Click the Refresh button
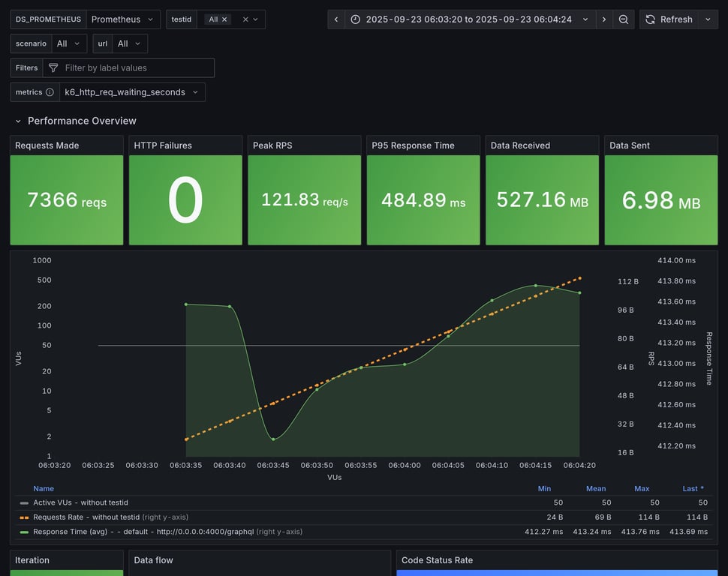The height and width of the screenshot is (576, 728). [669, 19]
